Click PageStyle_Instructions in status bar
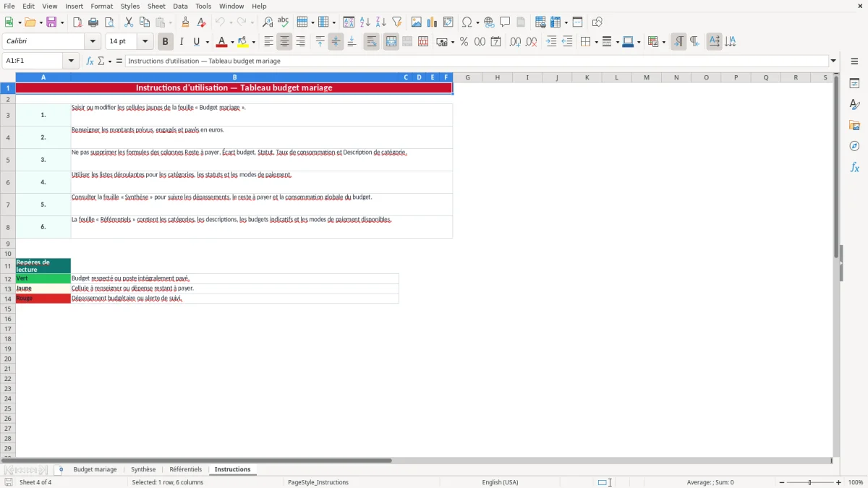The height and width of the screenshot is (488, 868). click(x=318, y=482)
